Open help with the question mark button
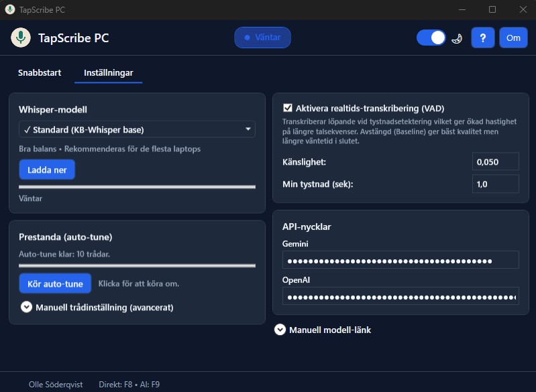This screenshot has height=392, width=536. pos(482,38)
